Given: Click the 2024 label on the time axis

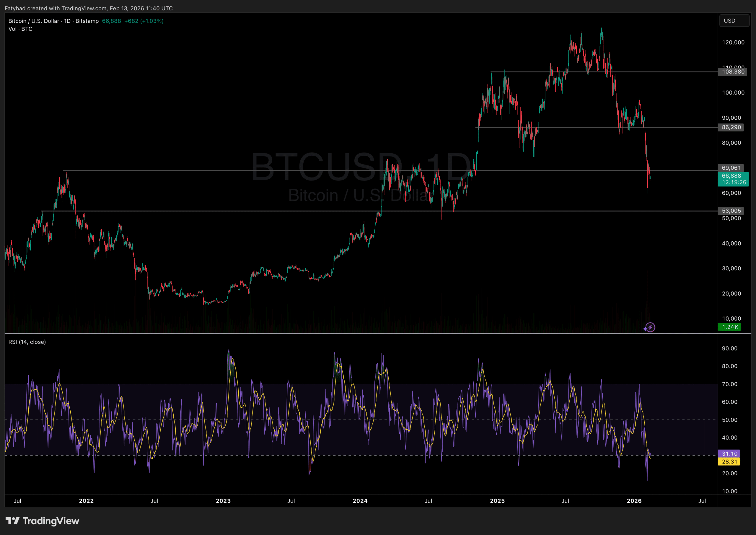Looking at the screenshot, I should point(360,500).
